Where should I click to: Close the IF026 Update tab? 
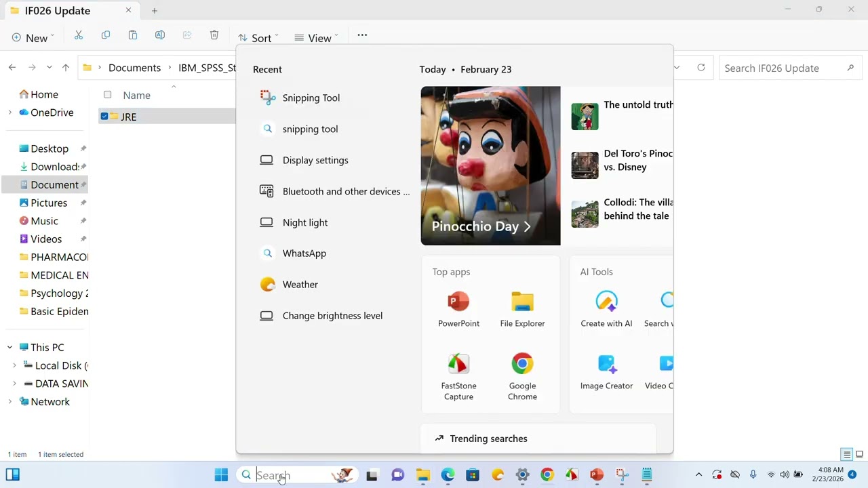tap(129, 10)
